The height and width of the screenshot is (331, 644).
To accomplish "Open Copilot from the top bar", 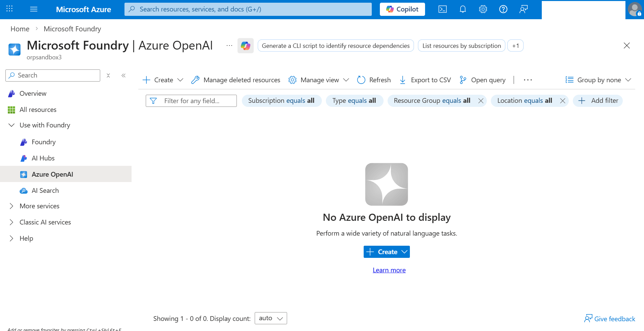I will click(402, 9).
